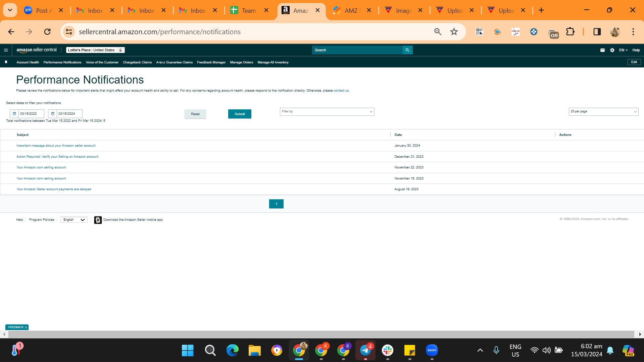644x362 pixels.
Task: Click the contact us link
Action: pos(341,91)
